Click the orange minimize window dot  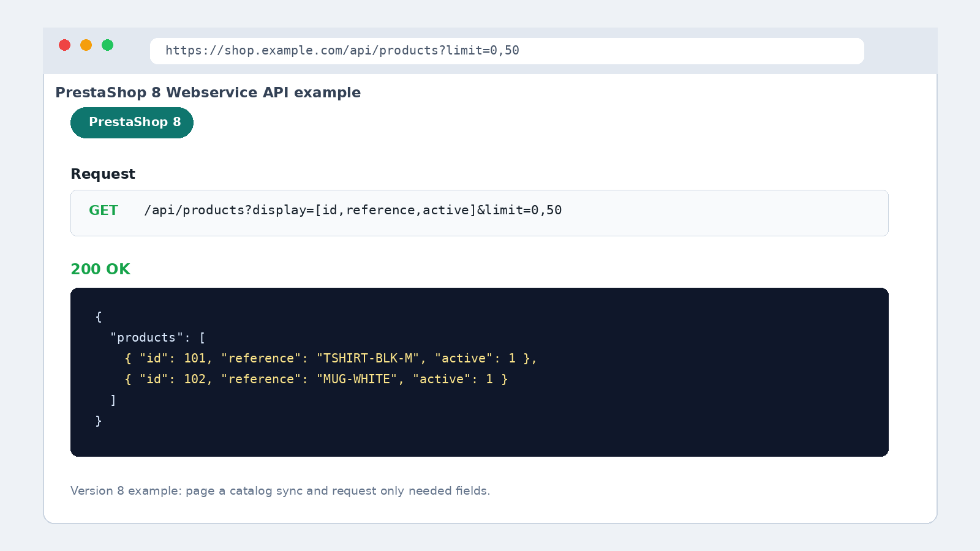pyautogui.click(x=86, y=45)
